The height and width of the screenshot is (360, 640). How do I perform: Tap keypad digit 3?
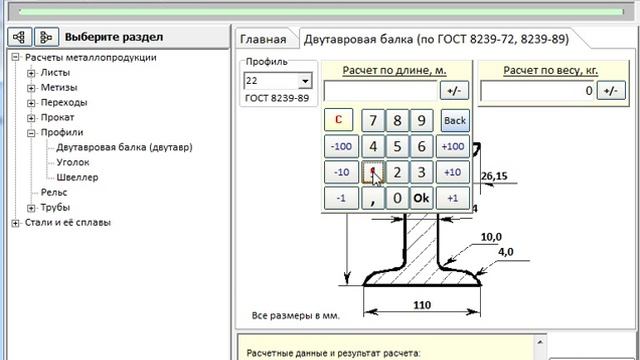(x=421, y=172)
